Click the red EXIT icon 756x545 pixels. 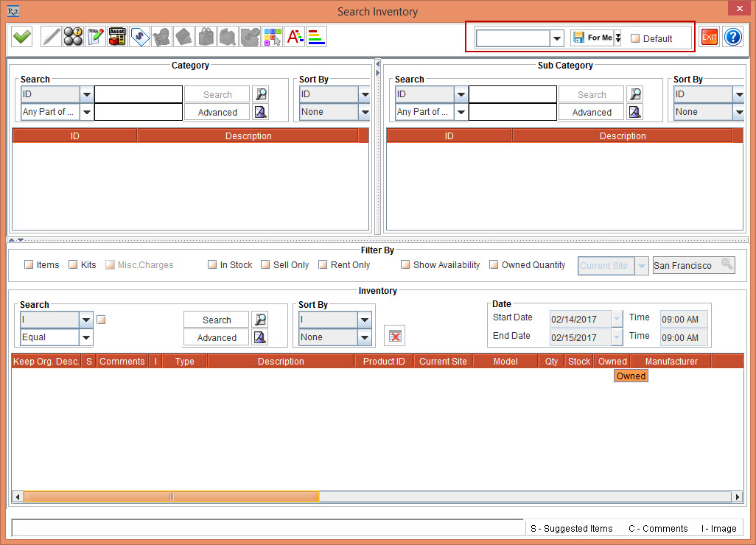pyautogui.click(x=710, y=38)
